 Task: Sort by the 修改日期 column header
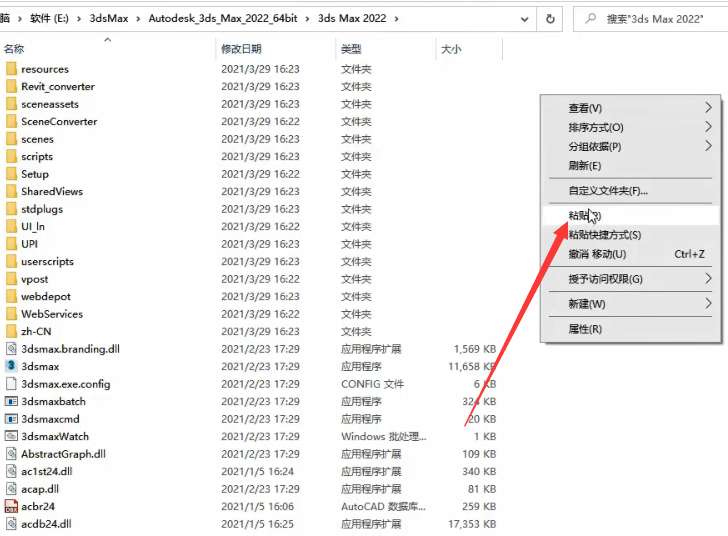[x=241, y=49]
